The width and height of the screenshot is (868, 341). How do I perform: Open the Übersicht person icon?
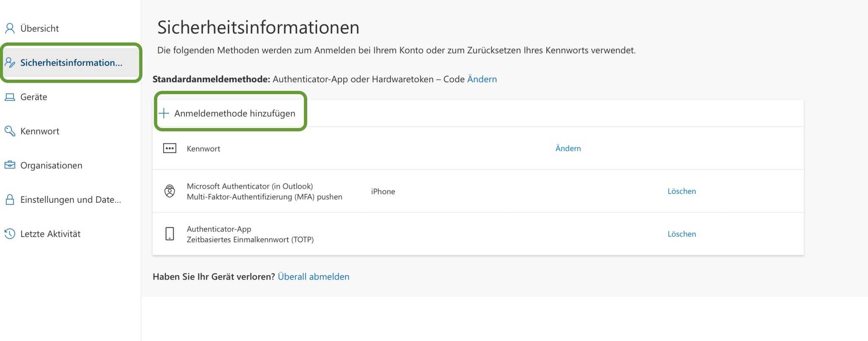point(10,28)
